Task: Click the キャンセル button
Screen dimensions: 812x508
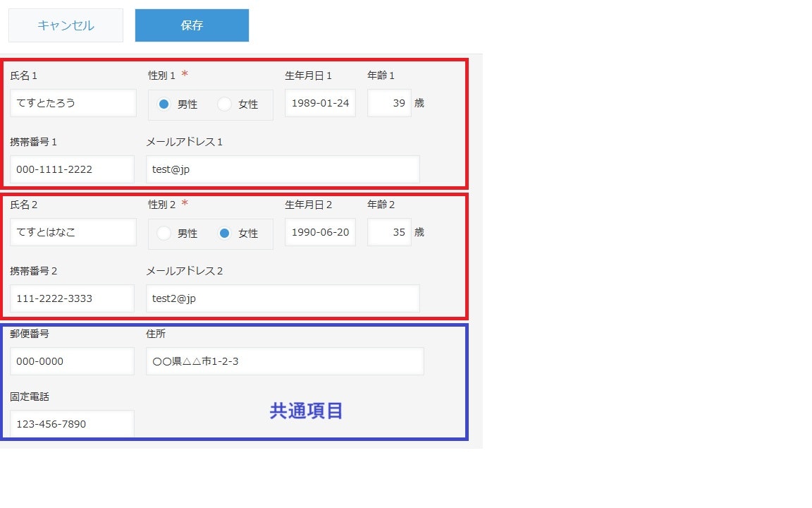Action: (x=66, y=25)
